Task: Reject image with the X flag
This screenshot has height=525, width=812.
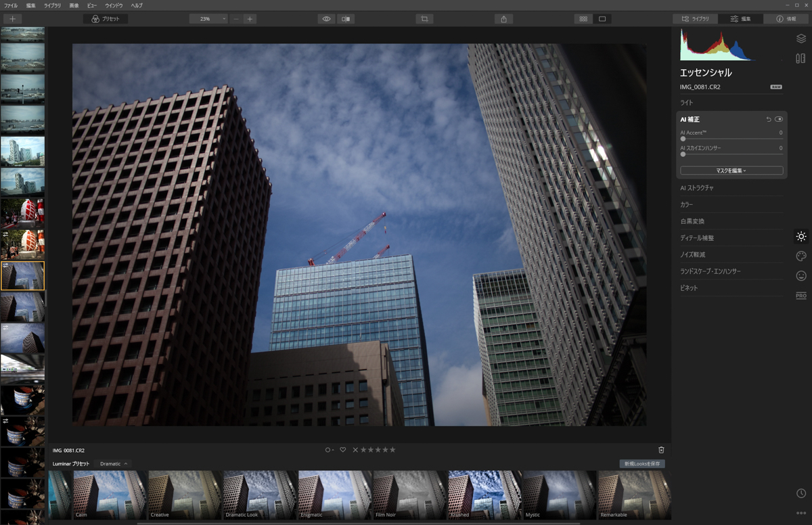Action: 355,450
